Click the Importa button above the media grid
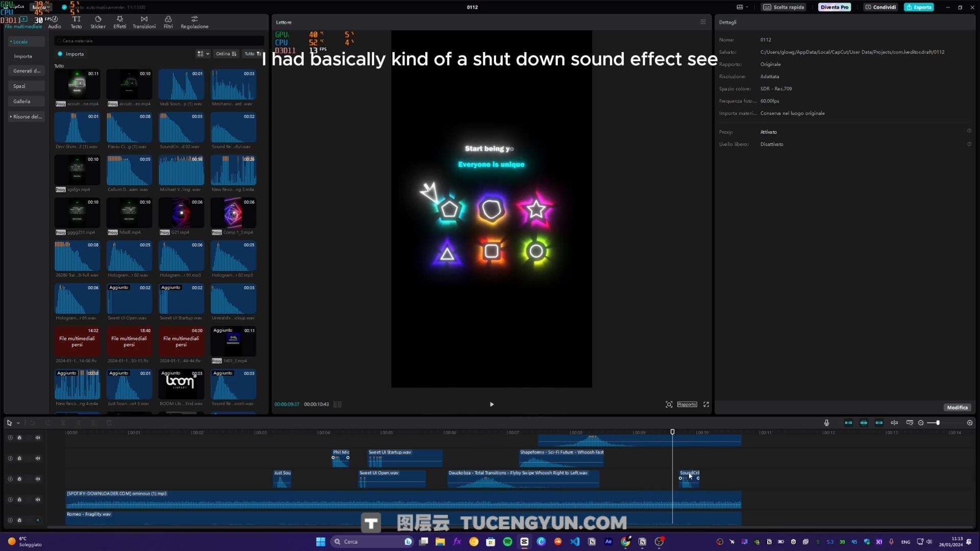The width and height of the screenshot is (980, 551). point(70,54)
